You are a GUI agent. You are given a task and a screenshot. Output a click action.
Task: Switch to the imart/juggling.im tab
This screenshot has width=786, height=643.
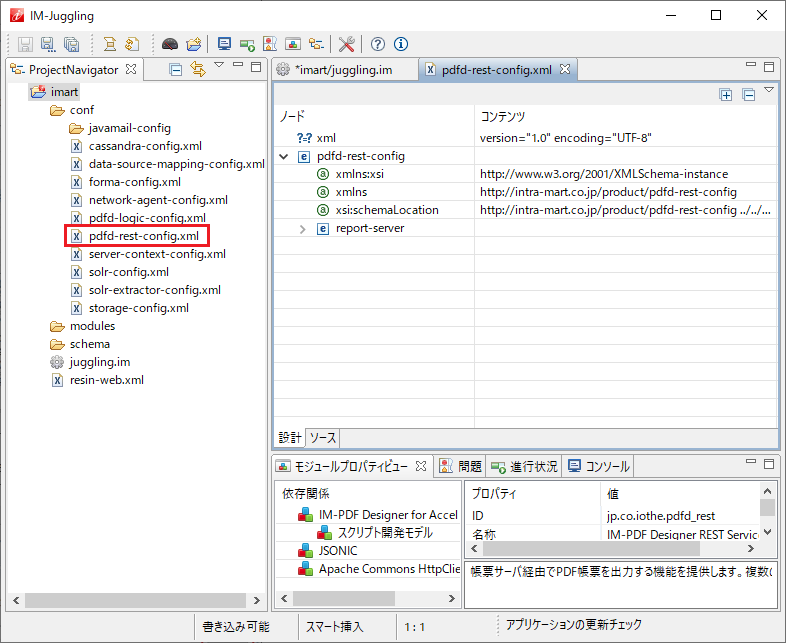(345, 70)
